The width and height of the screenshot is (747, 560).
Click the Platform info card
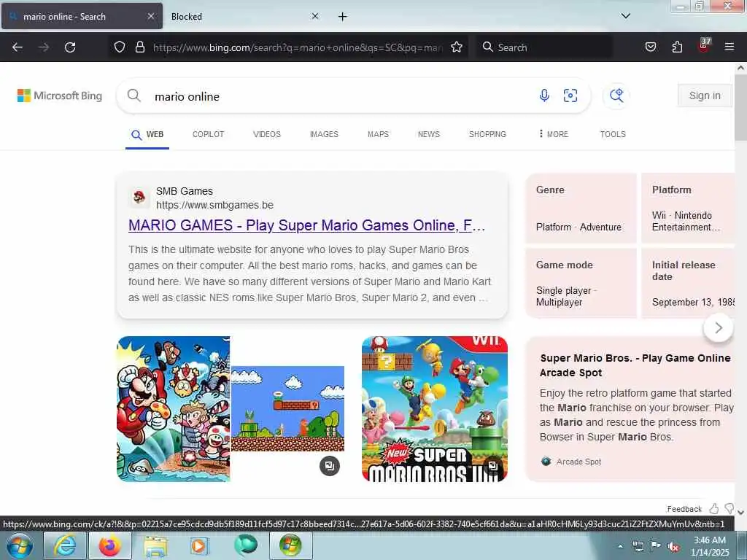click(x=688, y=208)
